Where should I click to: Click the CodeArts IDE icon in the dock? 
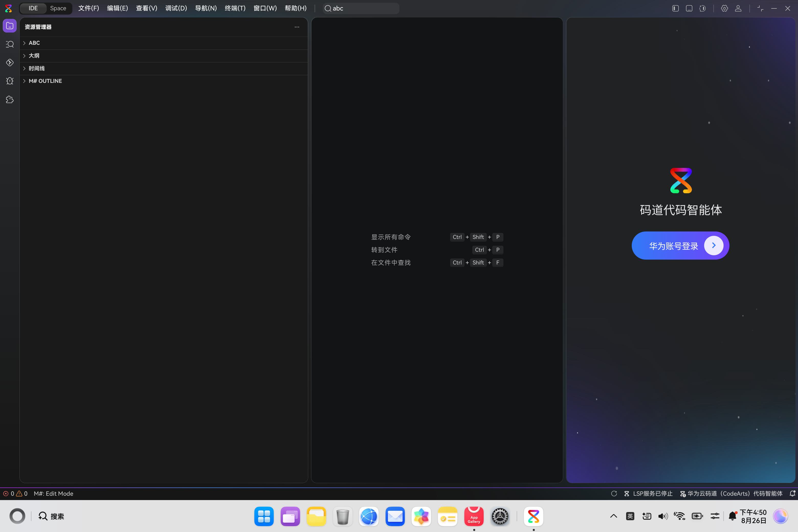coord(534,516)
